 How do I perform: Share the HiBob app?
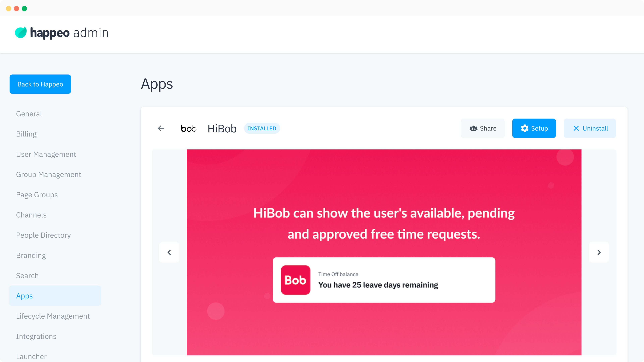483,128
